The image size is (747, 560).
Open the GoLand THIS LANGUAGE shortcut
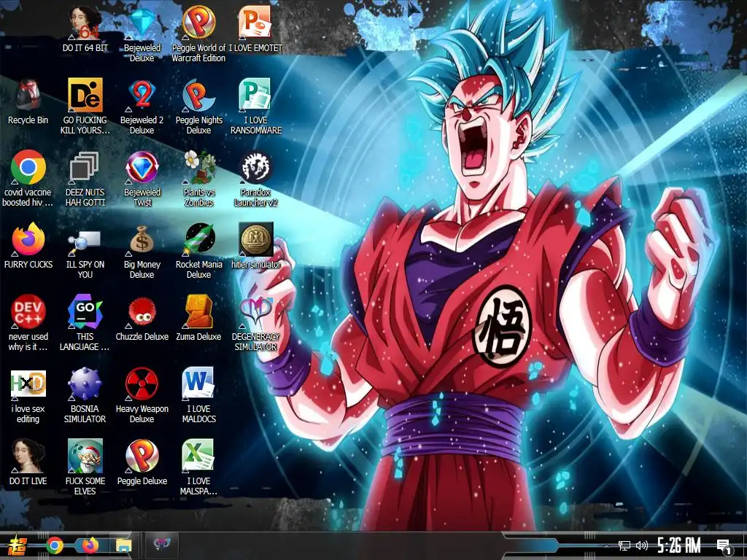coord(85,322)
